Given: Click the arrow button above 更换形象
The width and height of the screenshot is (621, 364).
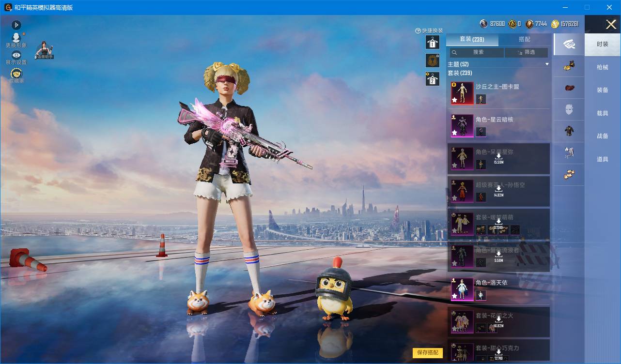Looking at the screenshot, I should point(16,25).
